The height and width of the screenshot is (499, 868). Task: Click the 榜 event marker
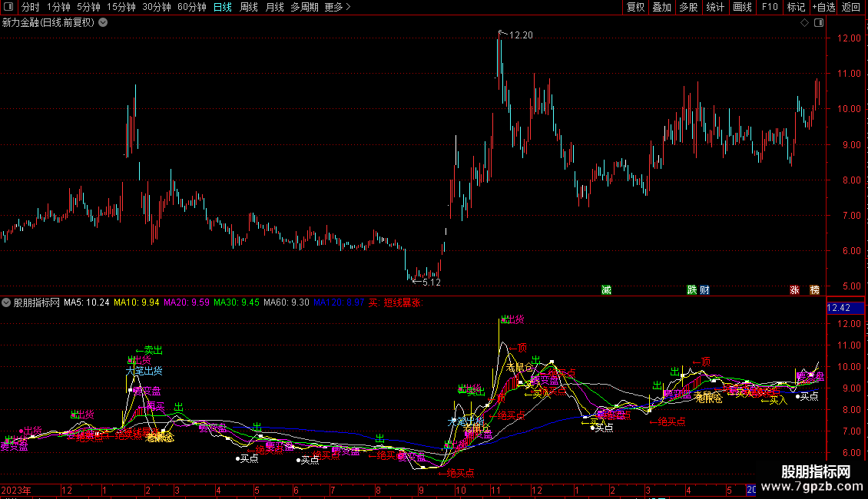point(814,290)
